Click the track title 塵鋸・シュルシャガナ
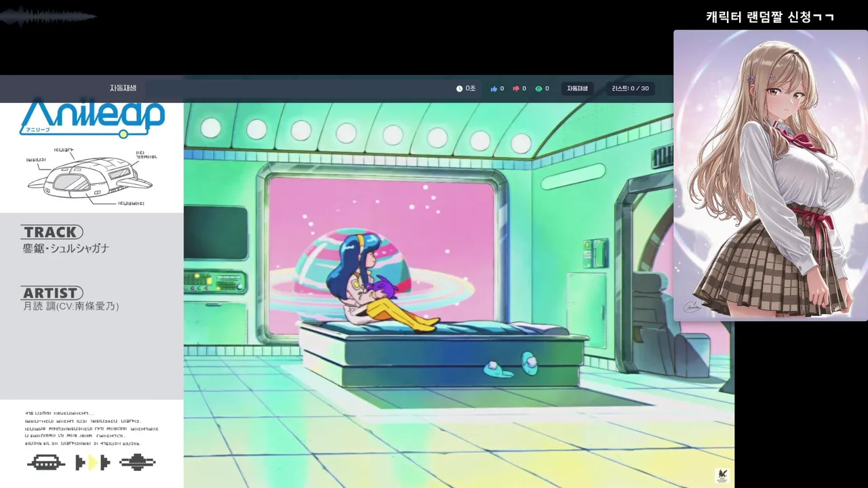The height and width of the screenshot is (488, 868). click(66, 249)
